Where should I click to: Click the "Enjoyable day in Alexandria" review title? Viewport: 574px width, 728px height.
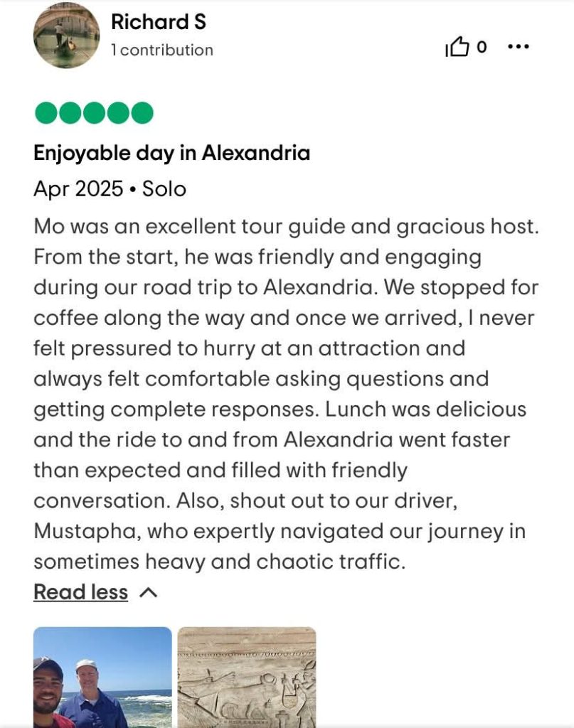coord(171,153)
